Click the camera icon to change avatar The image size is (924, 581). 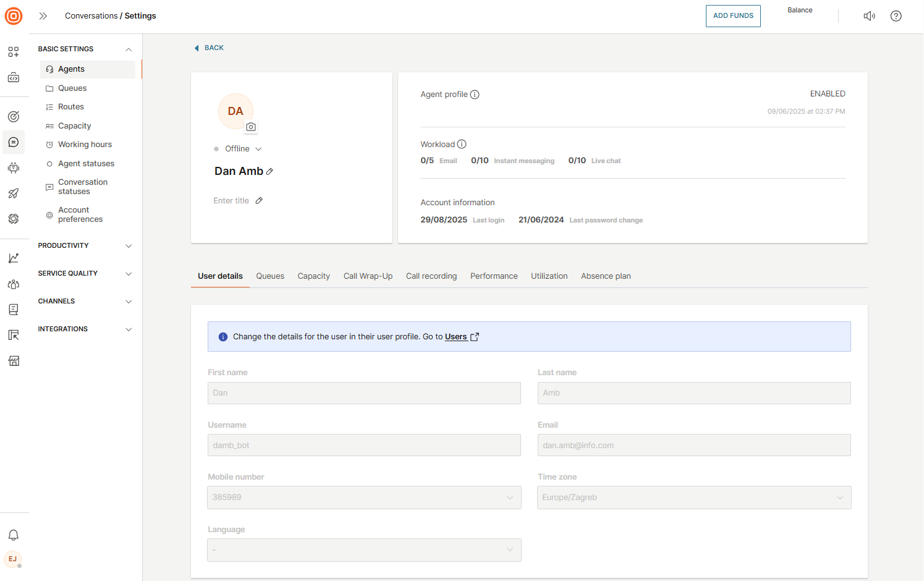point(251,127)
